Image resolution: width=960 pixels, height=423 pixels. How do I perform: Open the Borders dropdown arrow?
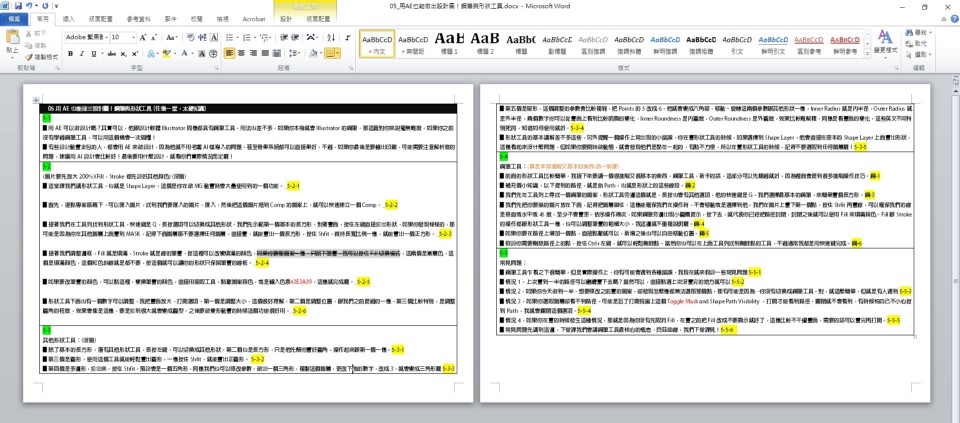coord(338,53)
